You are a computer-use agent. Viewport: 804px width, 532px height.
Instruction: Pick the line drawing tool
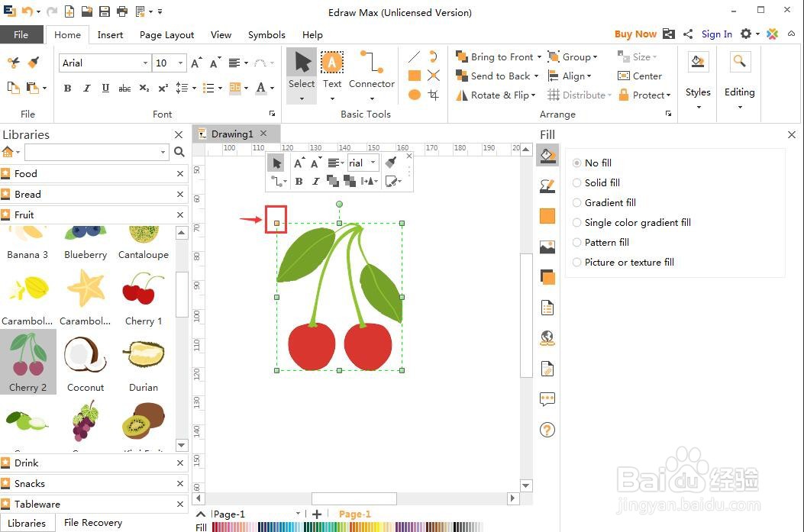[415, 57]
